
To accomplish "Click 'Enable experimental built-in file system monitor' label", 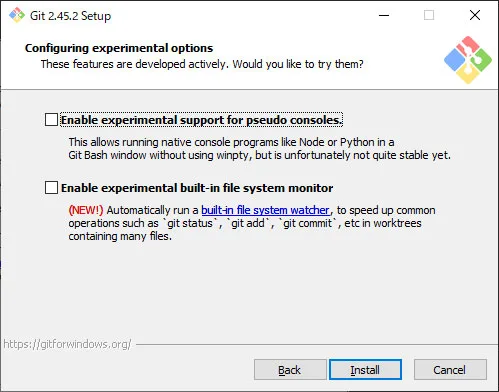I will [x=197, y=188].
